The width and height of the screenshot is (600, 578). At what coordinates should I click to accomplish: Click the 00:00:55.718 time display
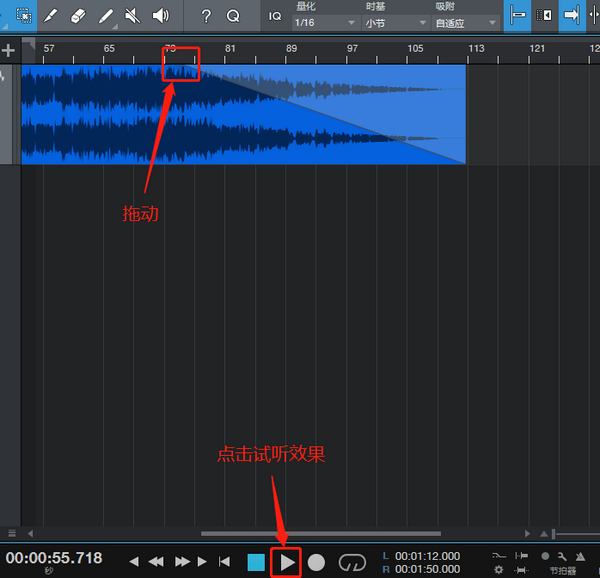coord(54,558)
